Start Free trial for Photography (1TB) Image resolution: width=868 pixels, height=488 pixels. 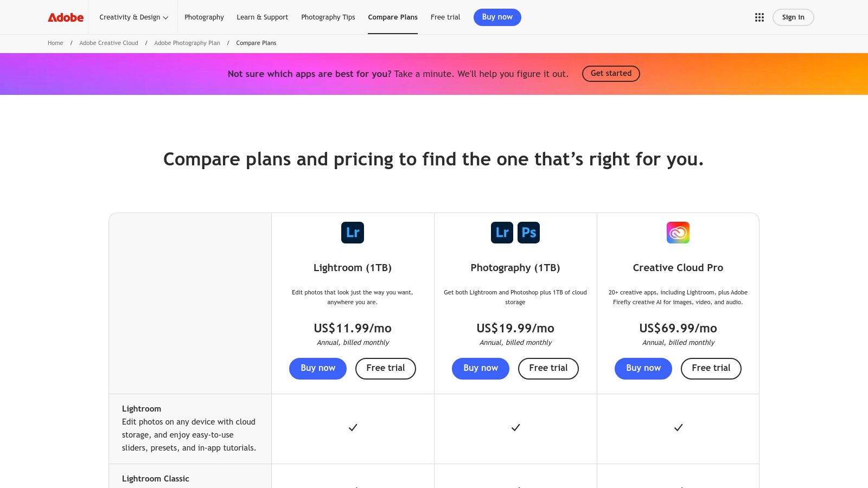click(548, 368)
